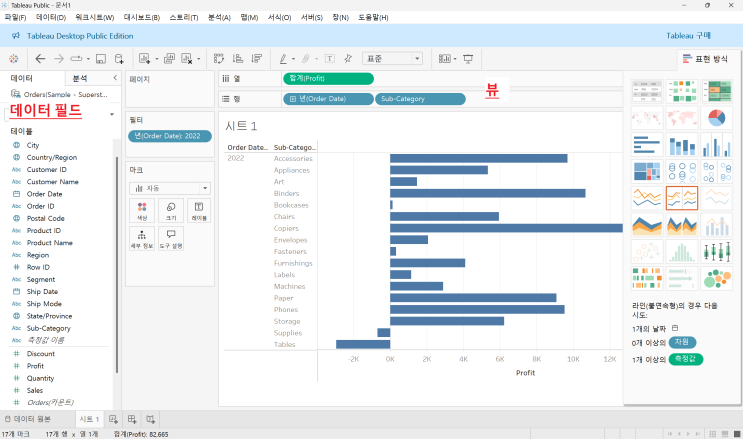Viewport: 743px width, 439px height.
Task: Start Presentation mode icon
Action: click(468, 59)
